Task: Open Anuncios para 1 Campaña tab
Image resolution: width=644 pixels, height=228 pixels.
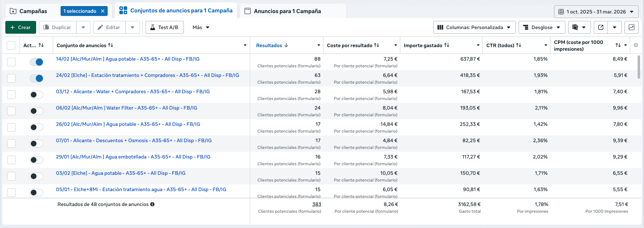Action: pos(287,11)
